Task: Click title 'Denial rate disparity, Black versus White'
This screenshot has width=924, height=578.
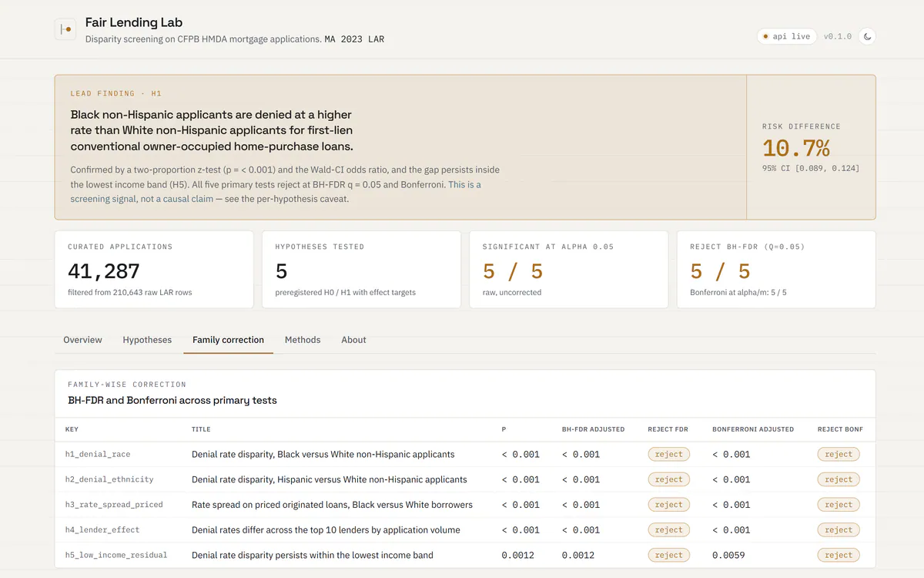Action: coord(323,455)
